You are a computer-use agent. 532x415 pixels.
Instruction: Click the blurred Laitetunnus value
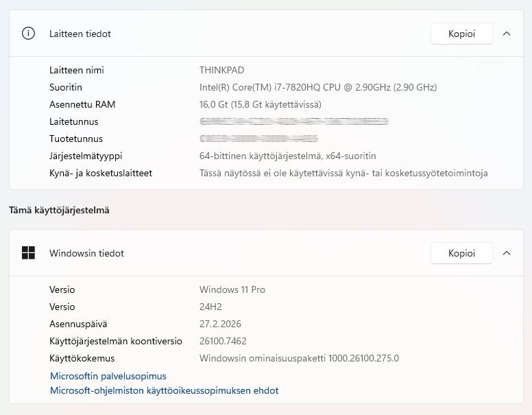(293, 121)
